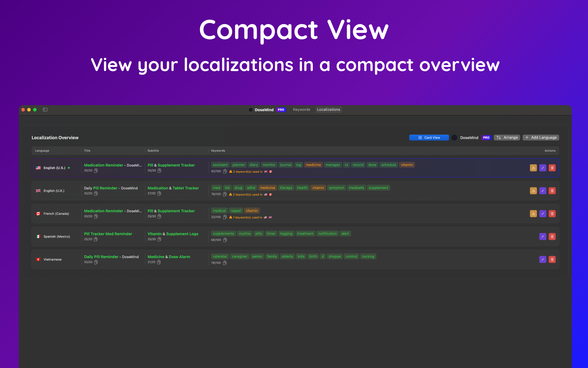
Task: Click the 'Pill Tracker Med Reminder' title
Action: (108, 234)
